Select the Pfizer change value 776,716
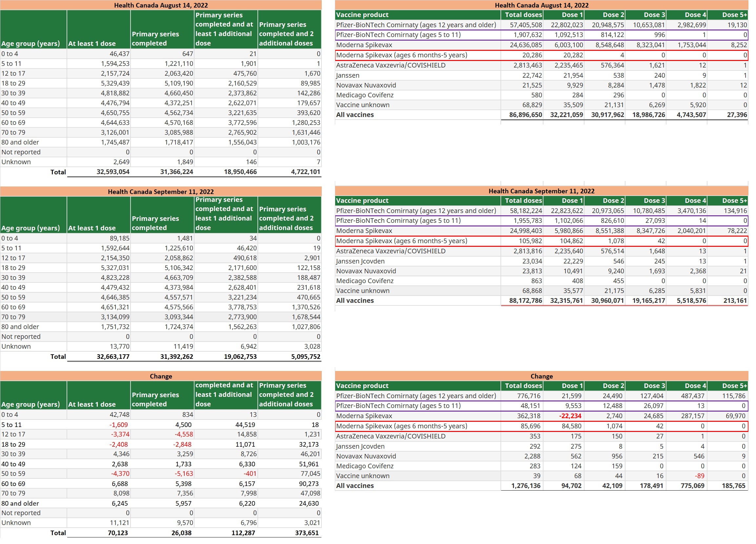 click(x=522, y=396)
